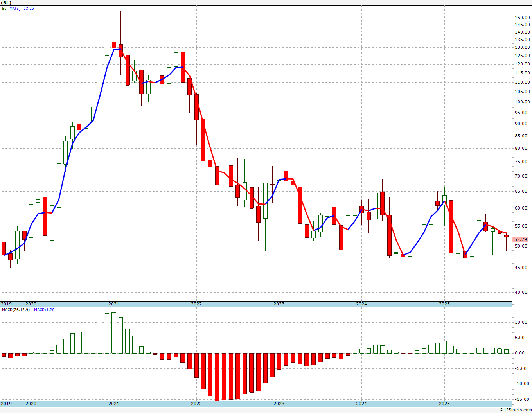Click the -15.00 MACD axis label
532x413 pixels.
click(x=523, y=399)
